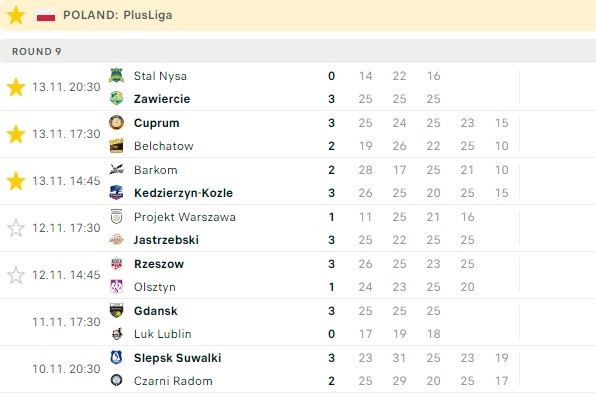Click the Gdansk team logo
This screenshot has height=396, width=596.
(116, 310)
